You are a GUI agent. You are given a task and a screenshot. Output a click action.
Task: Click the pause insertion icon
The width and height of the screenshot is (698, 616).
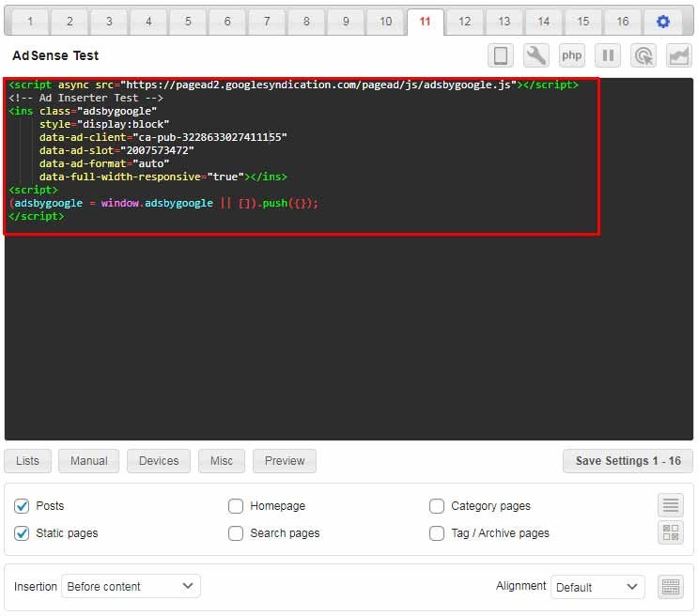(608, 55)
